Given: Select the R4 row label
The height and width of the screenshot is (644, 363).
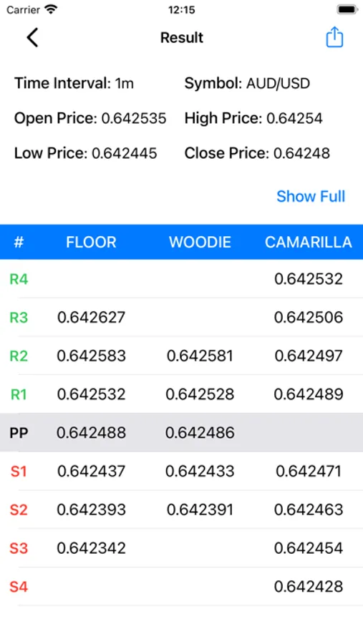Looking at the screenshot, I should pos(19,279).
